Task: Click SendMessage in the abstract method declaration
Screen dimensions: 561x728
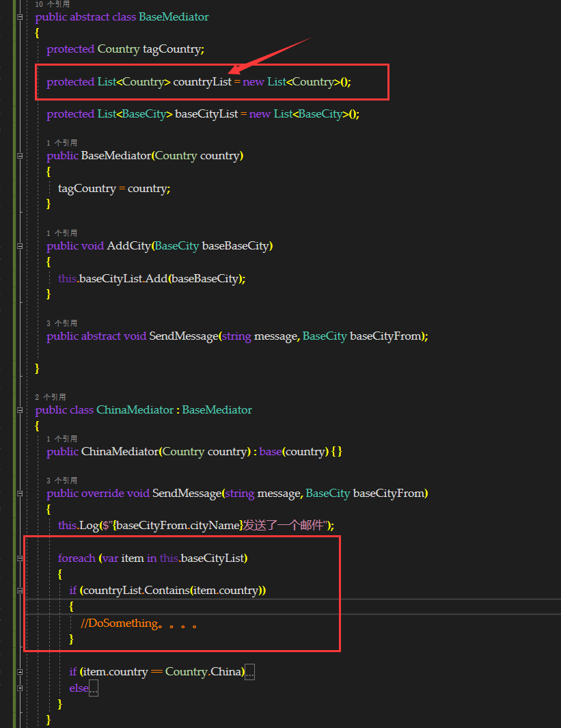Action: 184,336
